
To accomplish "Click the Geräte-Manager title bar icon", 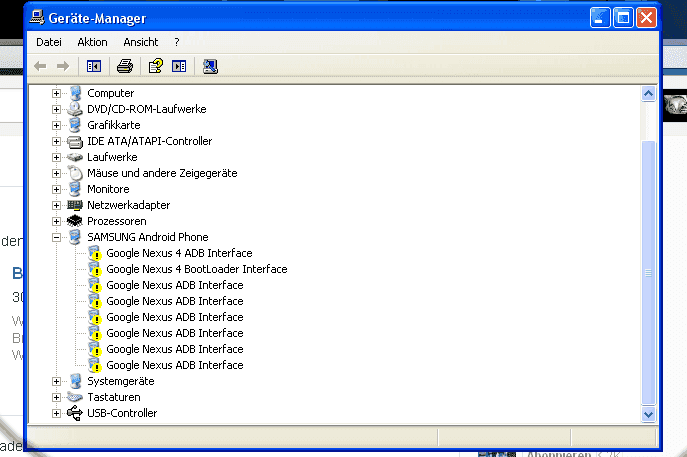I will tap(37, 18).
